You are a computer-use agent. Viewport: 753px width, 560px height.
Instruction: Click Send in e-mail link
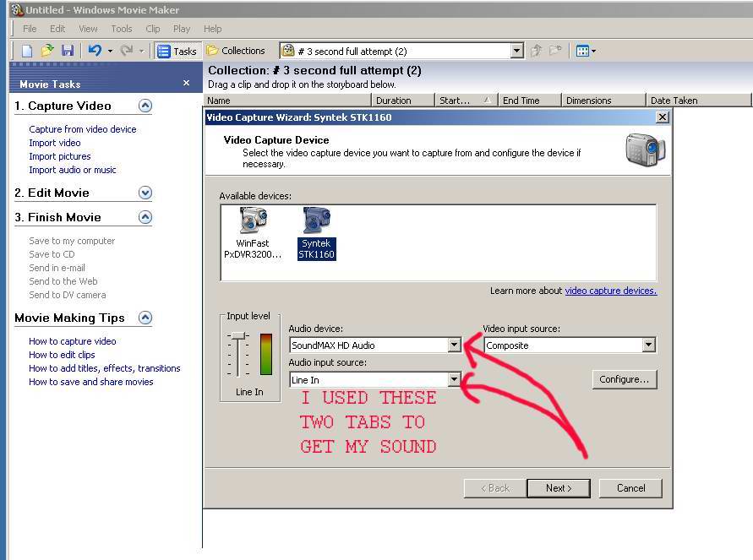pos(57,267)
